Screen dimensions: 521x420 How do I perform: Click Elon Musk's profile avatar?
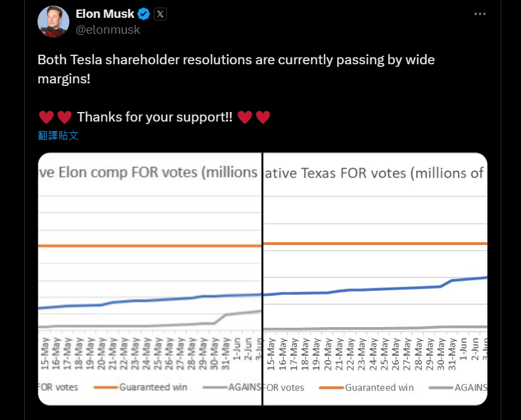click(53, 22)
